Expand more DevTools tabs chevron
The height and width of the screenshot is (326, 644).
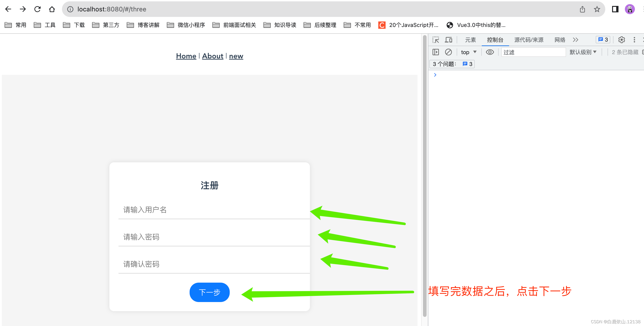(x=575, y=40)
